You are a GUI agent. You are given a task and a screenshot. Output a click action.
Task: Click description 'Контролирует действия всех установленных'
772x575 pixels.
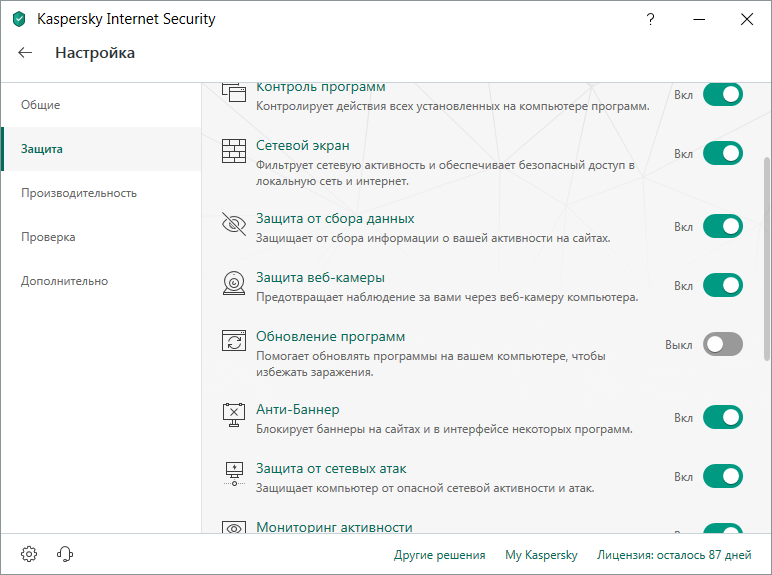452,106
